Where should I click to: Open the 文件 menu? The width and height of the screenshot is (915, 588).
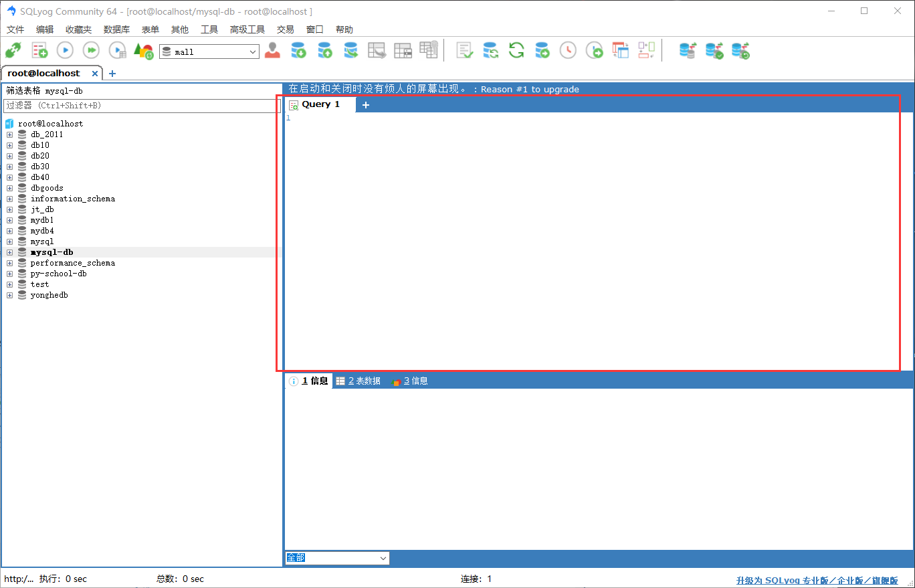coord(15,29)
